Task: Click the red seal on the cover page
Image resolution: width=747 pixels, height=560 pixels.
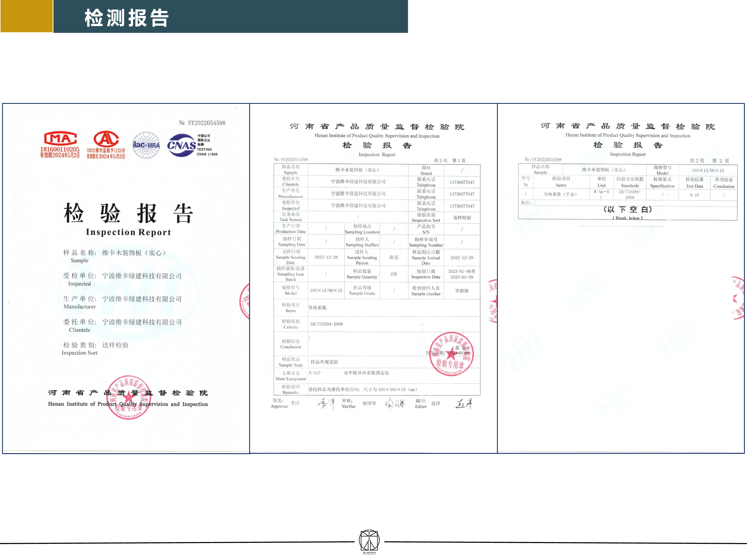Action: pos(129,397)
